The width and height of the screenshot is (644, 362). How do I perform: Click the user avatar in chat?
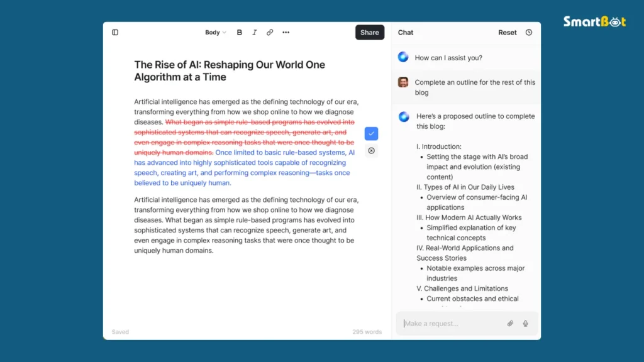tap(403, 82)
